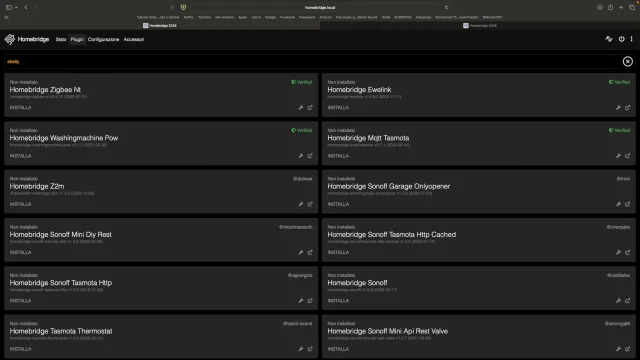Click the Safari share icon
This screenshot has height=360, width=640.
[610, 7]
